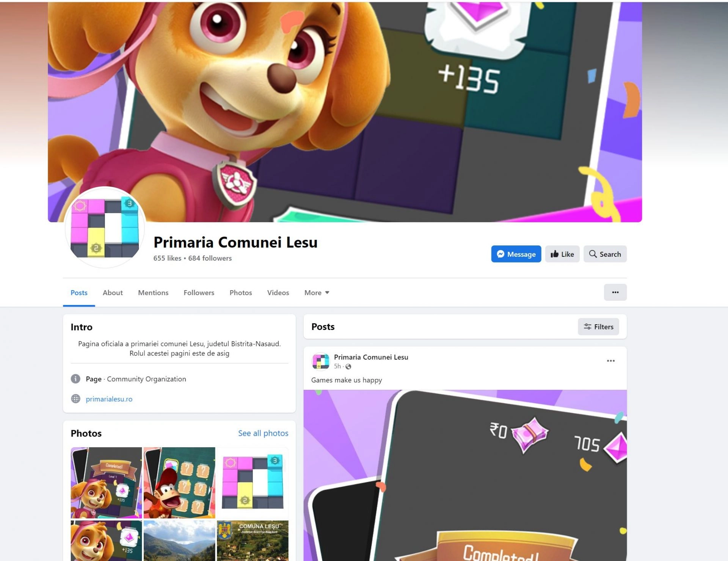
Task: Switch to the About tab
Action: 113,293
